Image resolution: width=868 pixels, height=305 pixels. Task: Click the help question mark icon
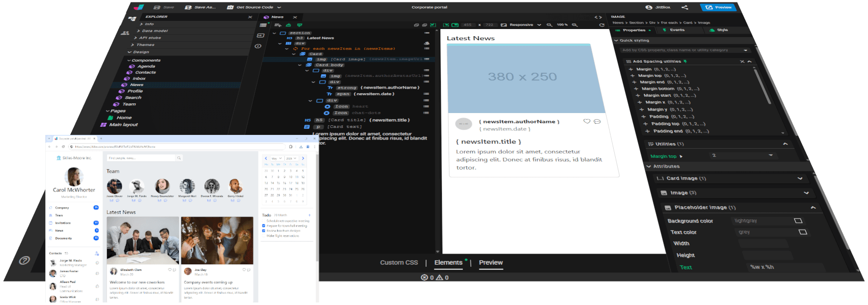tap(24, 260)
